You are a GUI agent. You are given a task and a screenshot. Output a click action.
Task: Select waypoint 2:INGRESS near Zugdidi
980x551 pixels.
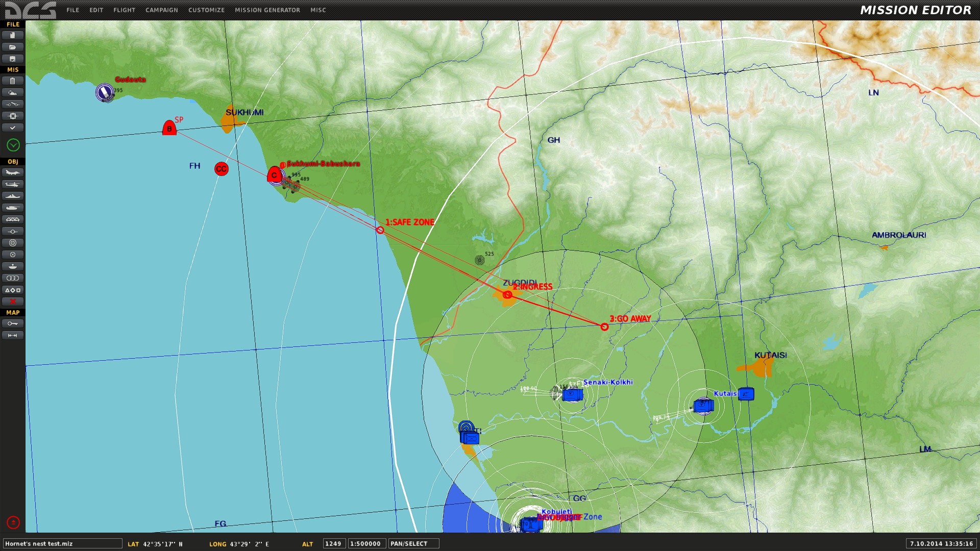(507, 294)
